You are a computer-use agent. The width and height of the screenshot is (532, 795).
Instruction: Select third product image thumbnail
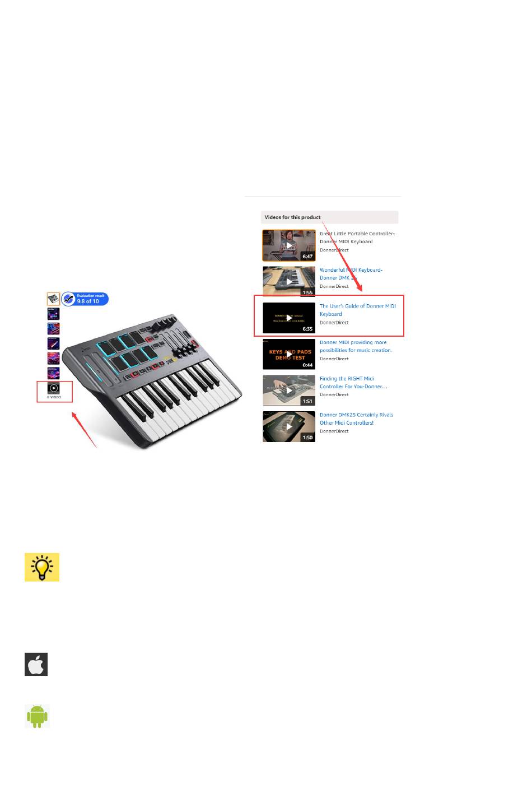53,329
